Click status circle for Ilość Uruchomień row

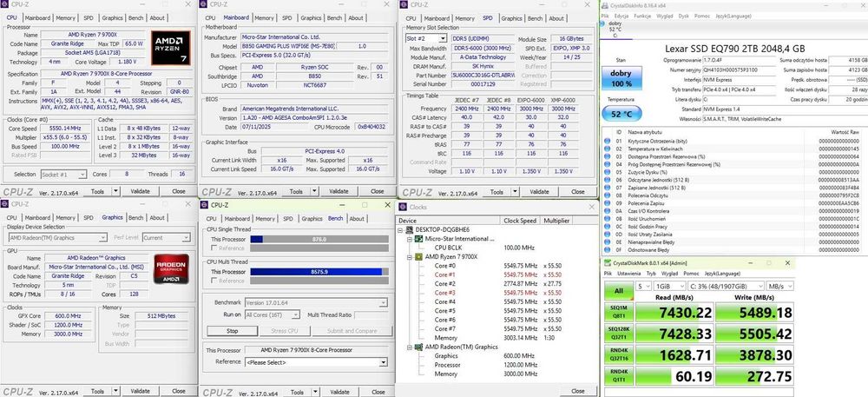(608, 219)
